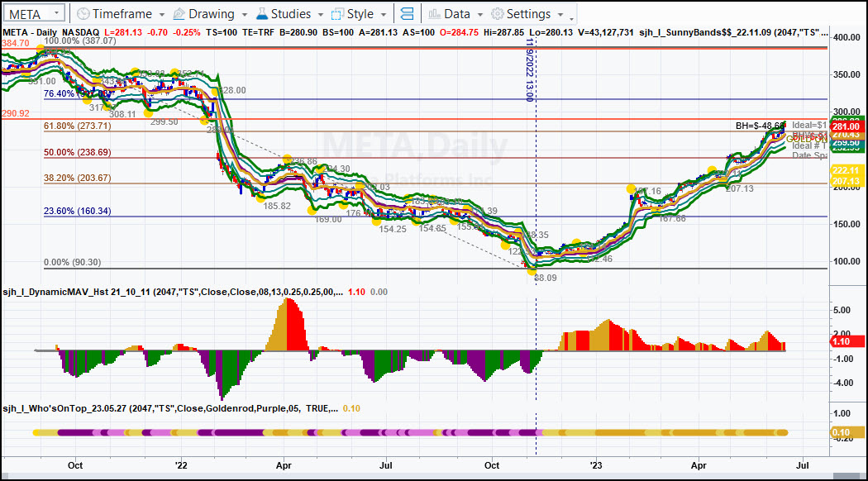Viewport: 868px width, 481px height.
Task: Click the Settings gear icon
Action: point(498,14)
